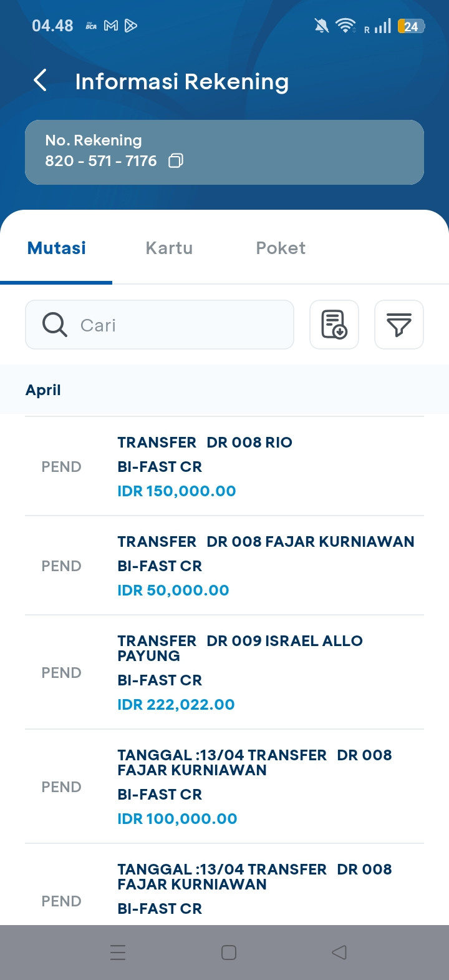The width and height of the screenshot is (449, 980).
Task: Tap the battery indicator in status bar
Action: pos(411,26)
